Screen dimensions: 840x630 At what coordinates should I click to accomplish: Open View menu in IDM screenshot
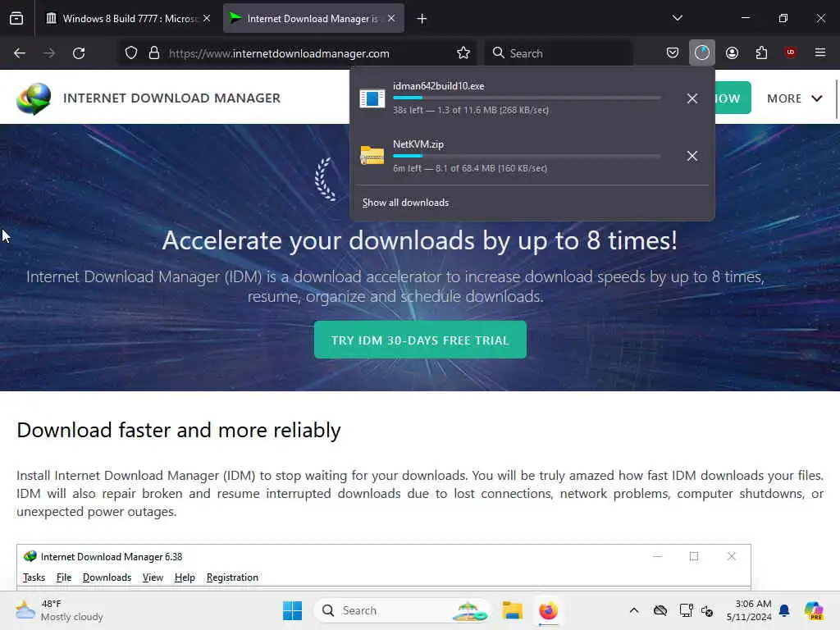pos(153,577)
